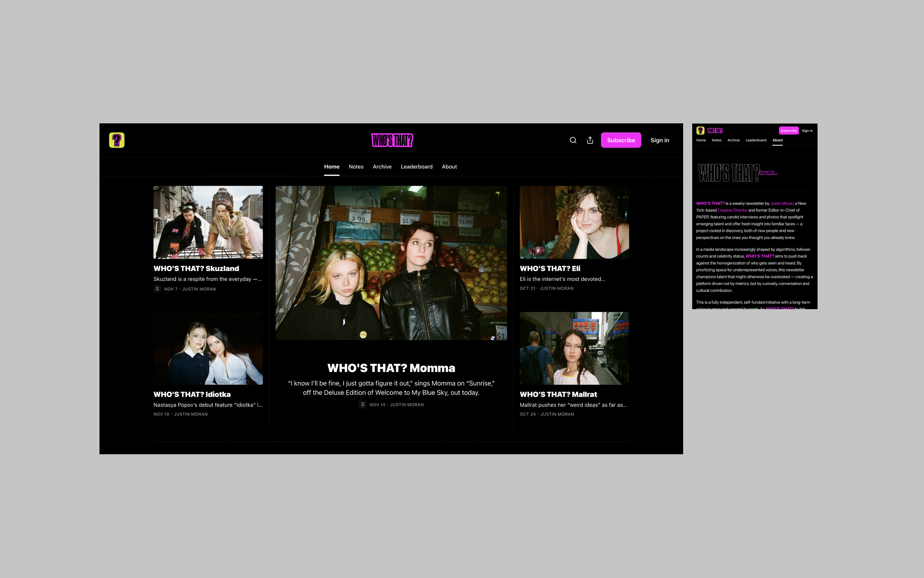924x578 pixels.
Task: Go to the Leaderboard tab
Action: click(416, 166)
